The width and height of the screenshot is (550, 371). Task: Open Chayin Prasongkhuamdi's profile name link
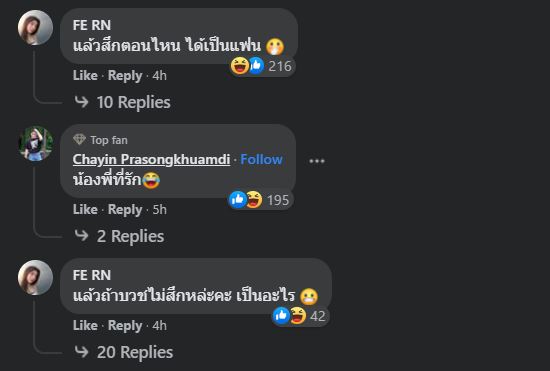pyautogui.click(x=152, y=159)
